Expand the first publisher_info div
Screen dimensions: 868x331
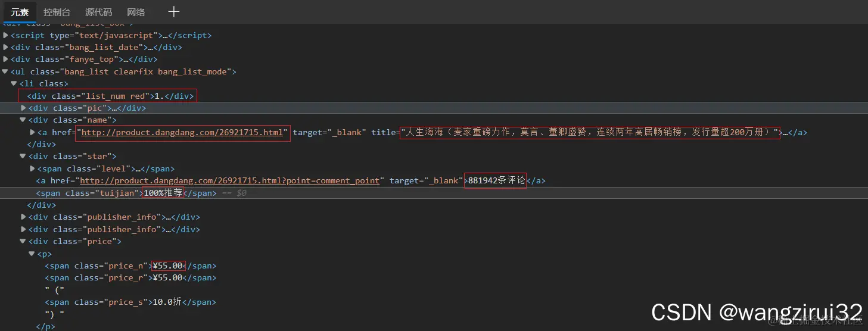[x=24, y=217]
